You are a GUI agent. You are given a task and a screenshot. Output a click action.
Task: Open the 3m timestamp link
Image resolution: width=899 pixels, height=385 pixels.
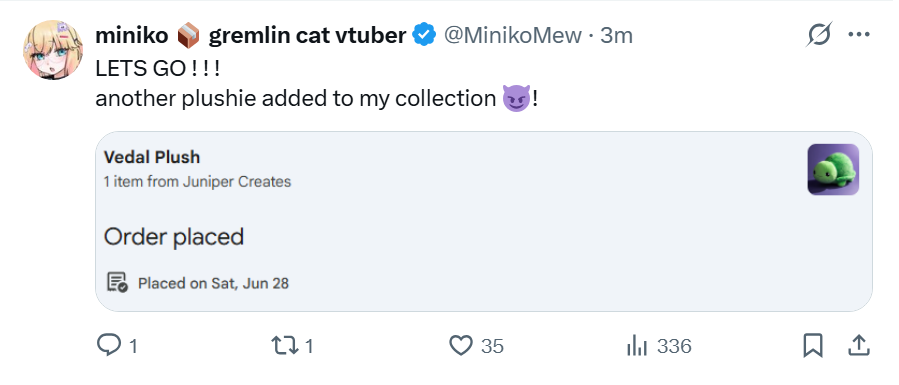(x=616, y=36)
